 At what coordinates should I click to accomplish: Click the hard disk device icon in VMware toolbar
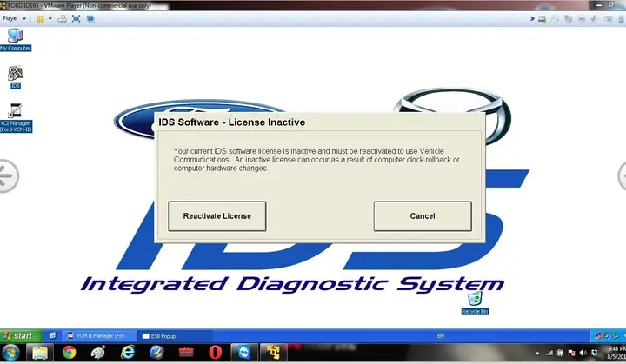point(542,19)
